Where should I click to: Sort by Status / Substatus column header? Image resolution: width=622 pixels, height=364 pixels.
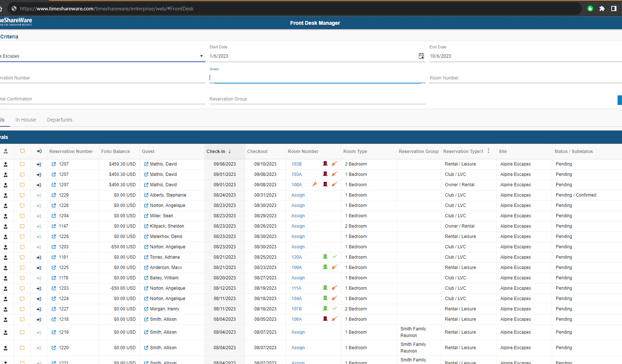[x=573, y=152]
